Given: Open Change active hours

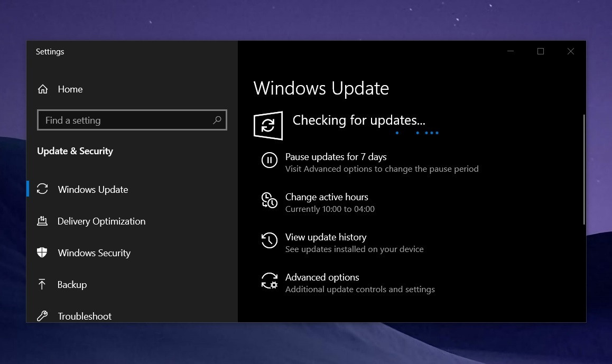Looking at the screenshot, I should (327, 197).
